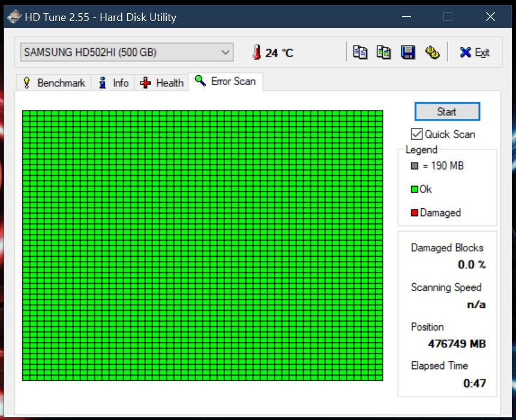Click the copy text to clipboard icon
The image size is (516, 420).
(x=360, y=52)
